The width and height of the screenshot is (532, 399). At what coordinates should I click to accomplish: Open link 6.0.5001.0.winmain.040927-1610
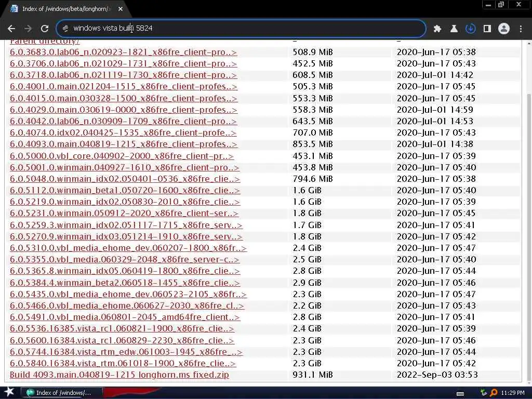point(125,168)
